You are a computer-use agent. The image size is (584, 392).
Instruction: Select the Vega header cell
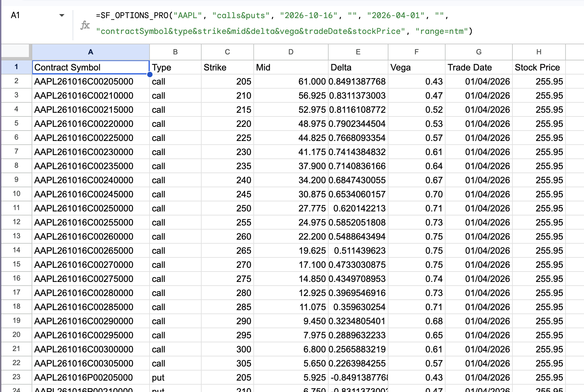tap(417, 67)
